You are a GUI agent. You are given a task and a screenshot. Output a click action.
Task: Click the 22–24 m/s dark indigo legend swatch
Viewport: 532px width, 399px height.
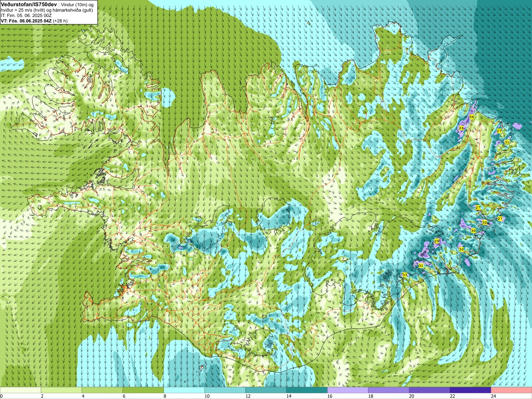pyautogui.click(x=470, y=390)
